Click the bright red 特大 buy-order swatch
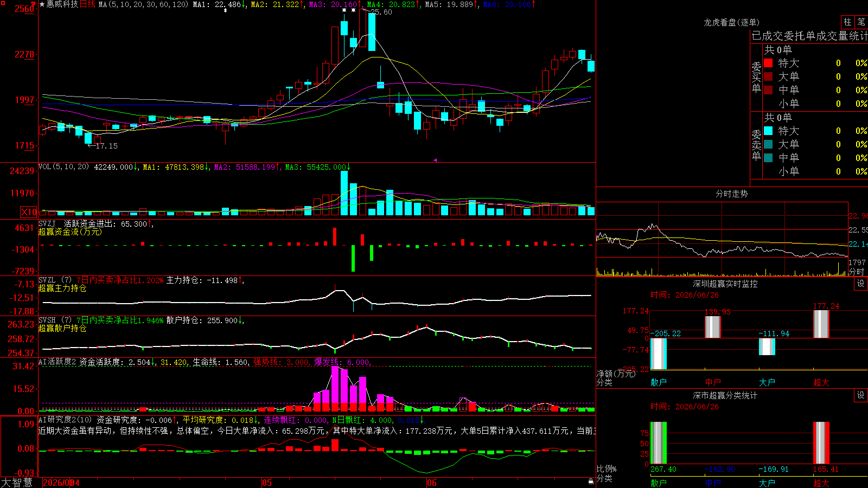 coord(768,63)
